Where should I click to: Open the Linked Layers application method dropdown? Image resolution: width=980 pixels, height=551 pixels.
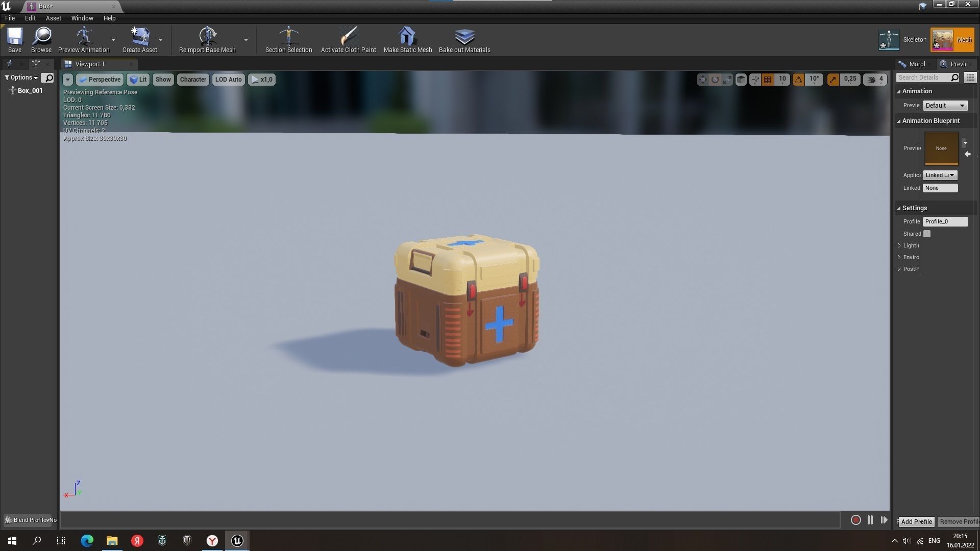click(x=940, y=175)
